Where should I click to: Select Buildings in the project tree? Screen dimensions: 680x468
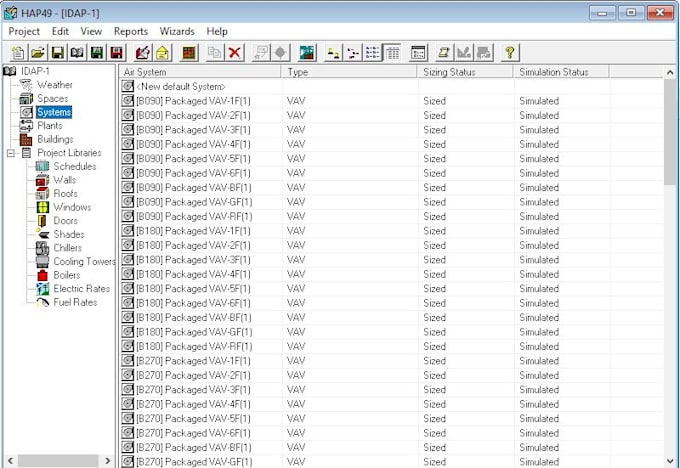(55, 139)
